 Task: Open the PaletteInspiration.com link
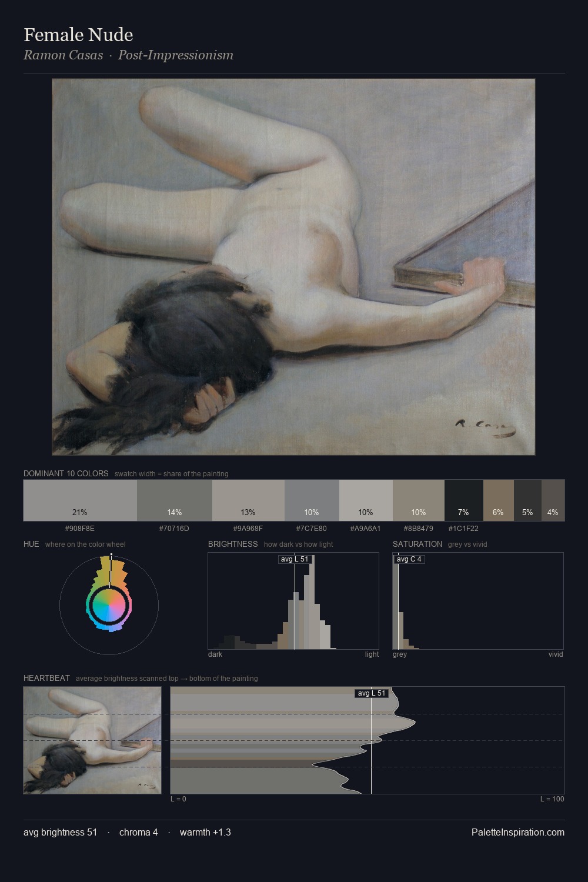(x=518, y=833)
